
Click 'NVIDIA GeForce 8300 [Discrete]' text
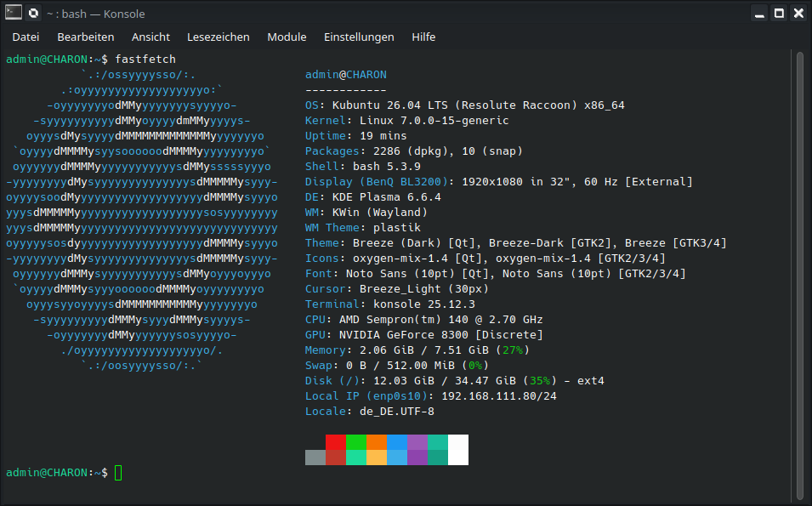pos(440,334)
